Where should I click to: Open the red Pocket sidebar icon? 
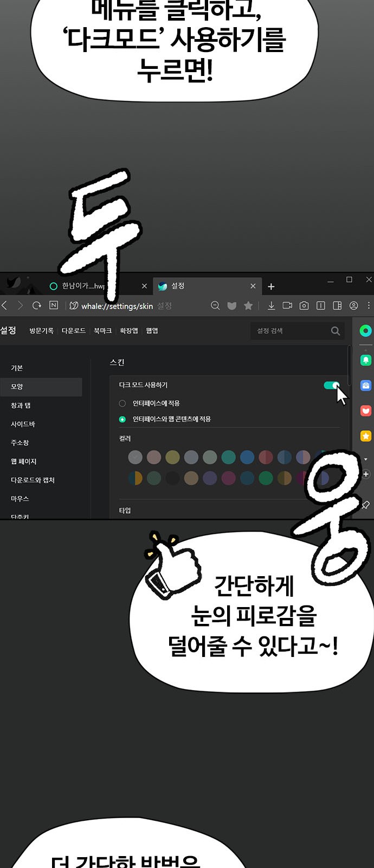[366, 411]
